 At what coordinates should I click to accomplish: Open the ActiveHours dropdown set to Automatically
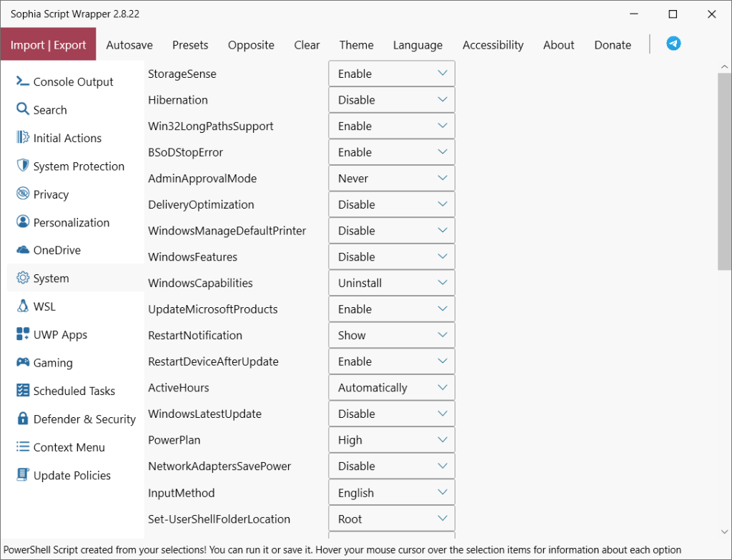point(391,388)
